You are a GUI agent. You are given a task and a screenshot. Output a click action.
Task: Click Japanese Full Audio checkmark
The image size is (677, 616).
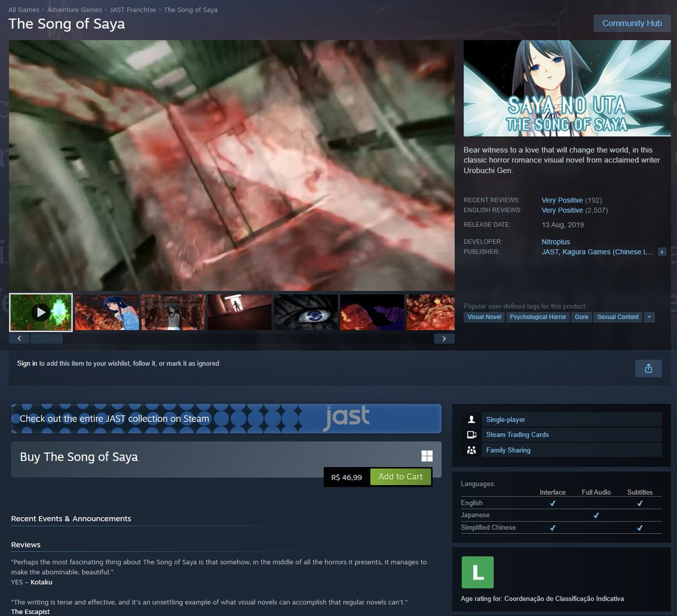tap(596, 515)
